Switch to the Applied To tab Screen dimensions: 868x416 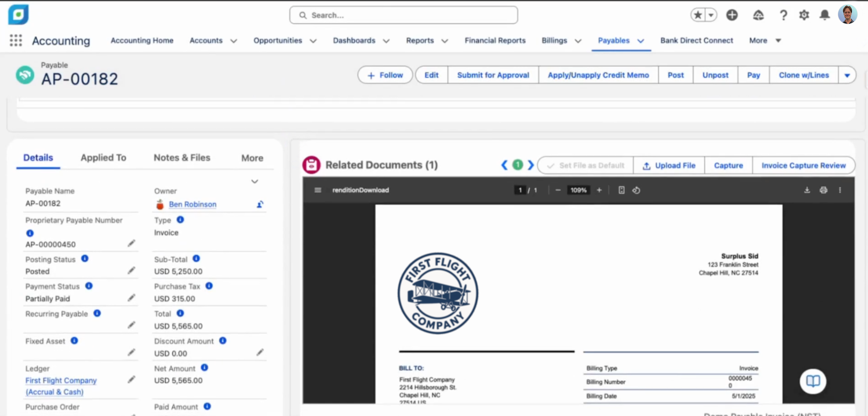(103, 158)
